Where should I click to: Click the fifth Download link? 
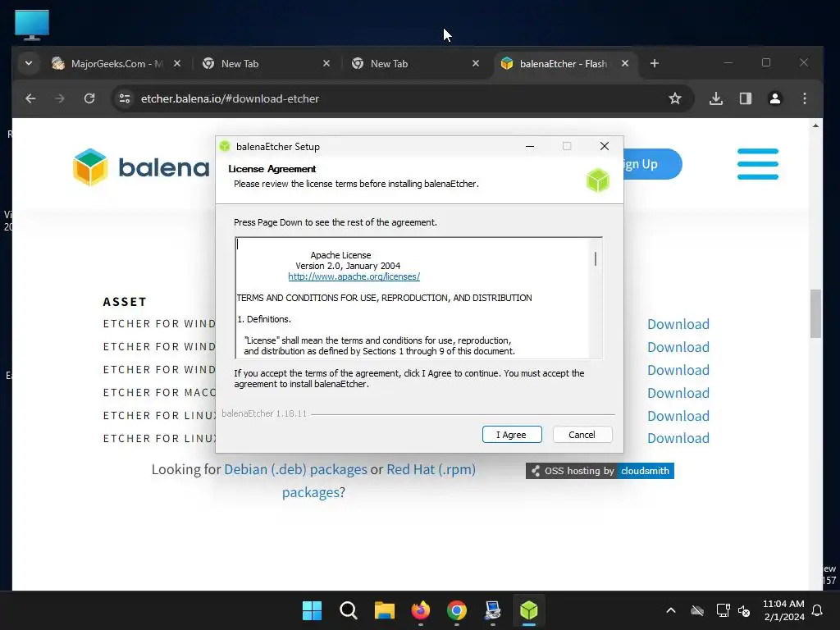678,416
